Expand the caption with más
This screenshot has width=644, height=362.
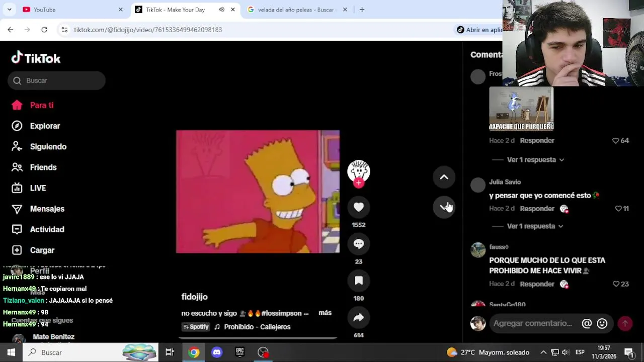pos(325,313)
